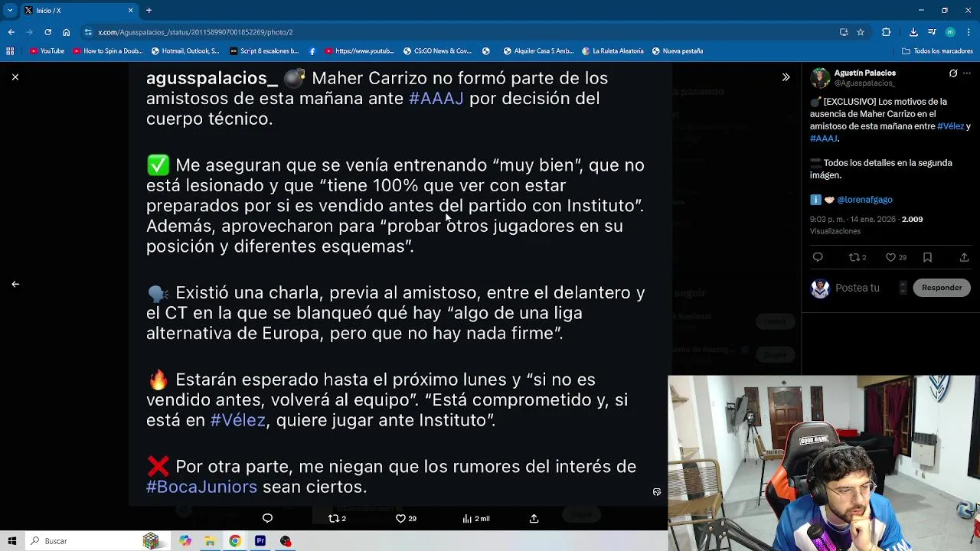The image size is (980, 551).
Task: Open the #AAAJ hashtag in the side panel
Action: 824,139
